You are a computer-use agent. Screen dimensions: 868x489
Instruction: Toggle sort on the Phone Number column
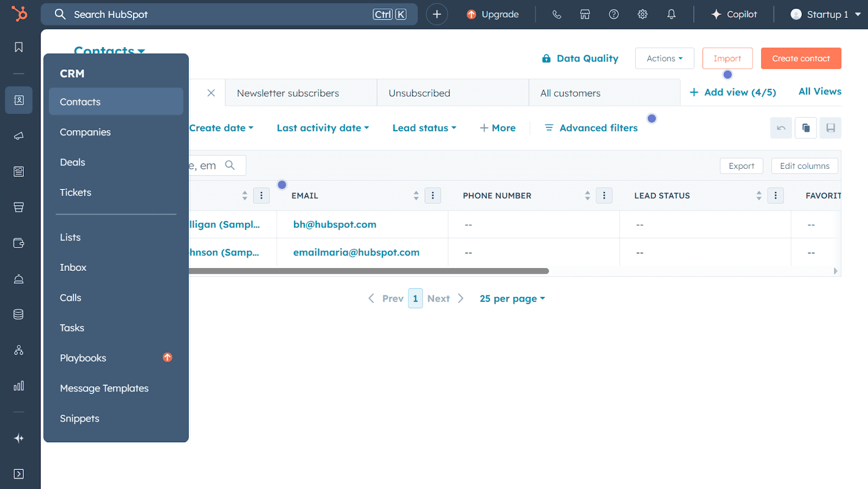click(x=588, y=195)
